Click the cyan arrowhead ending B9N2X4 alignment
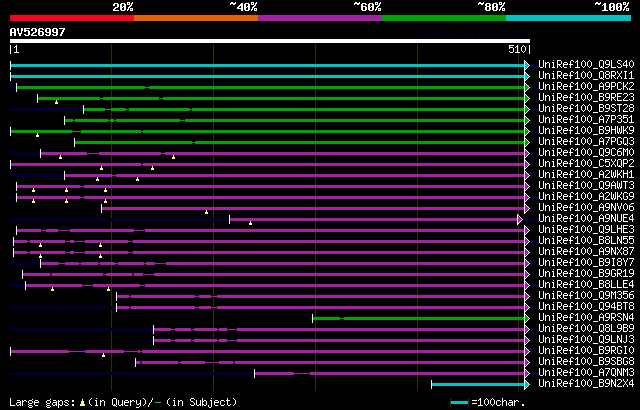Screen dimensions: 640x410 click(x=527, y=384)
